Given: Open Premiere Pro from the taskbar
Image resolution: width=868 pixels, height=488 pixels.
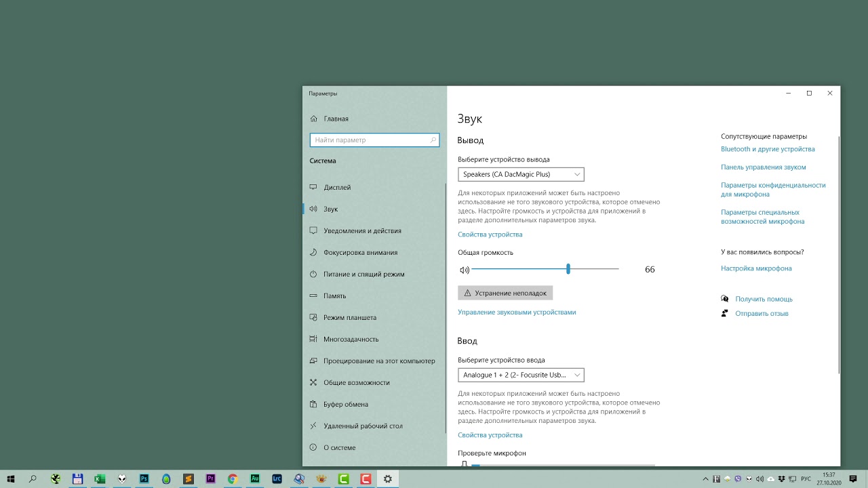Looking at the screenshot, I should [x=210, y=479].
